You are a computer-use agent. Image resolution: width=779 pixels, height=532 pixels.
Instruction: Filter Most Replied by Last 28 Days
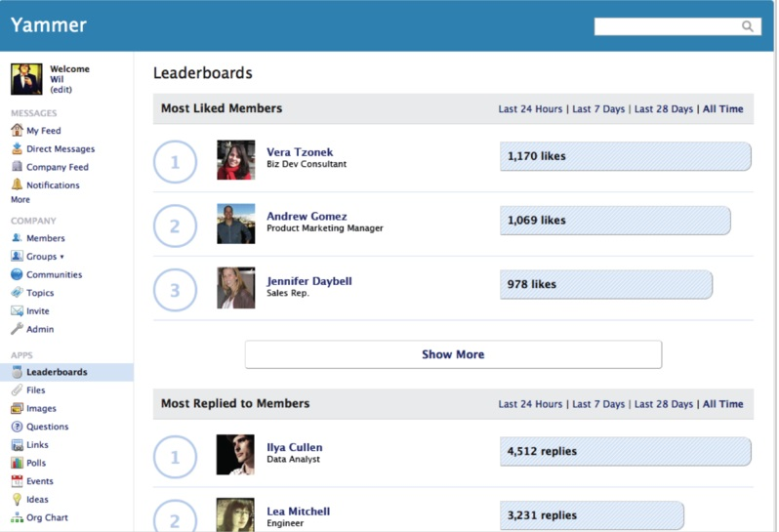click(663, 404)
